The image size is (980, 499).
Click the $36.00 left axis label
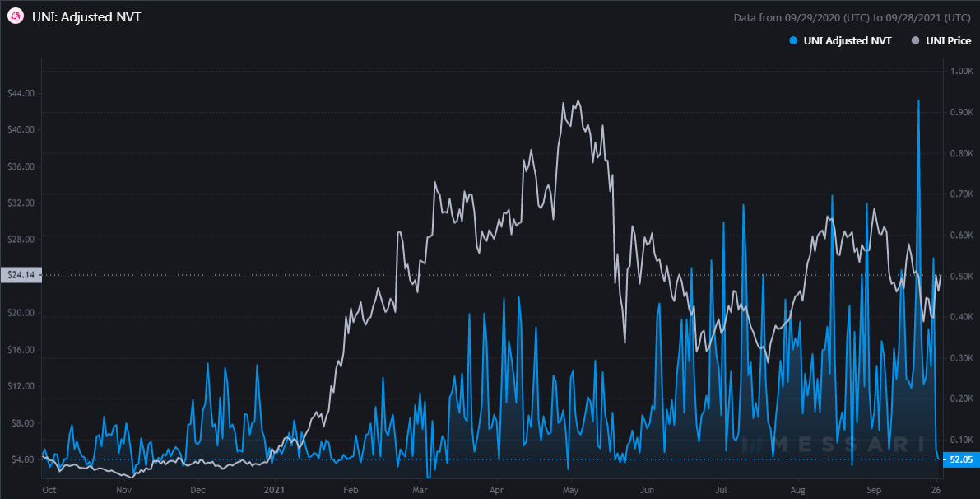click(x=21, y=167)
